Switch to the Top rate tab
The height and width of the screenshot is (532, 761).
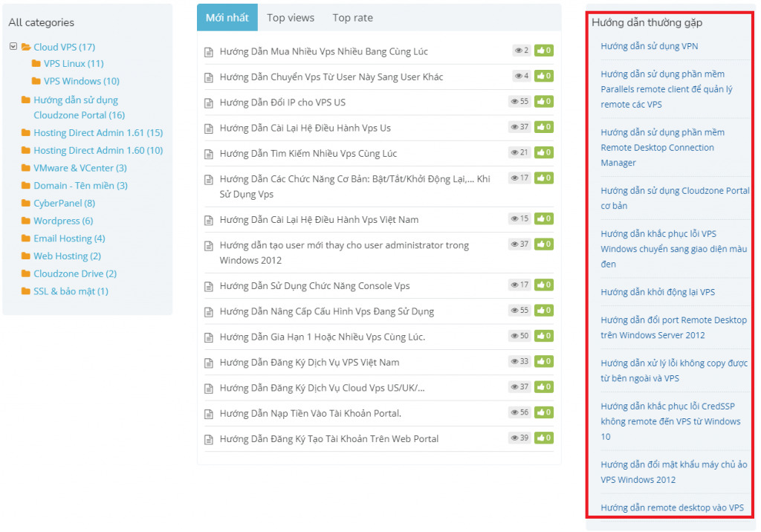pyautogui.click(x=352, y=18)
